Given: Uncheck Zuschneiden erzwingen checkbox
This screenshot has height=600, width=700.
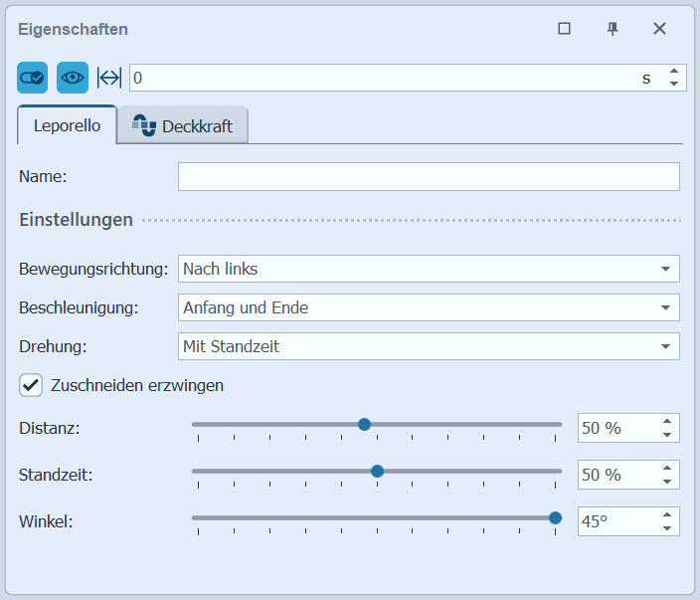Looking at the screenshot, I should tap(31, 385).
